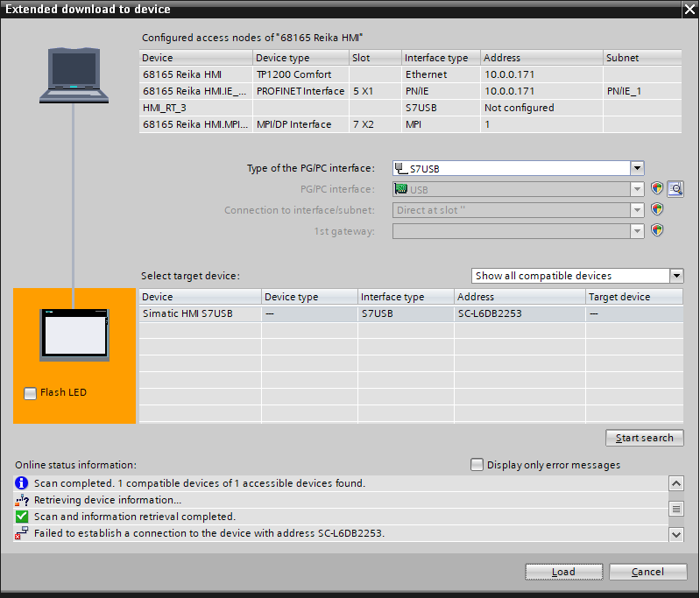Click the laptop PG/PC icon
This screenshot has width=700, height=598.
click(74, 75)
